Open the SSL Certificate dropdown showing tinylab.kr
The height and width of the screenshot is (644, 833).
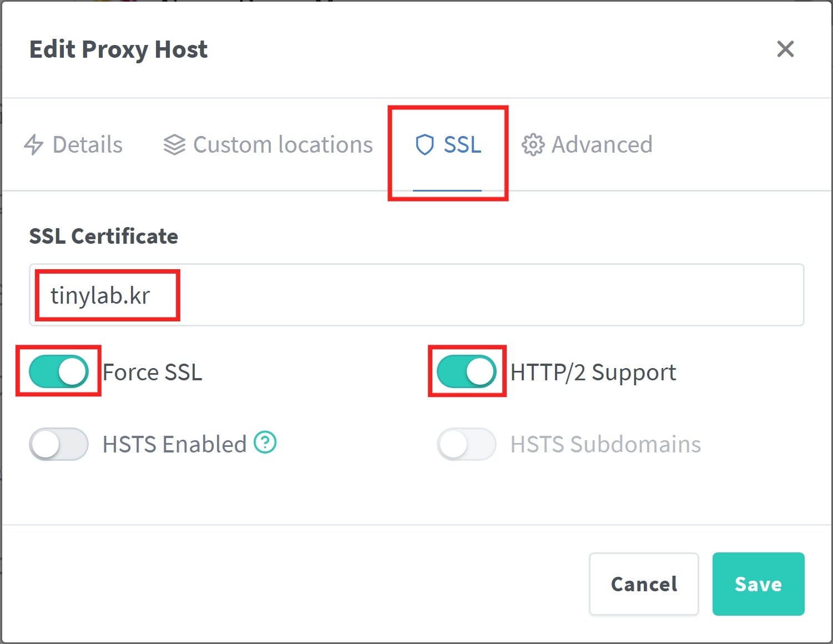point(416,295)
